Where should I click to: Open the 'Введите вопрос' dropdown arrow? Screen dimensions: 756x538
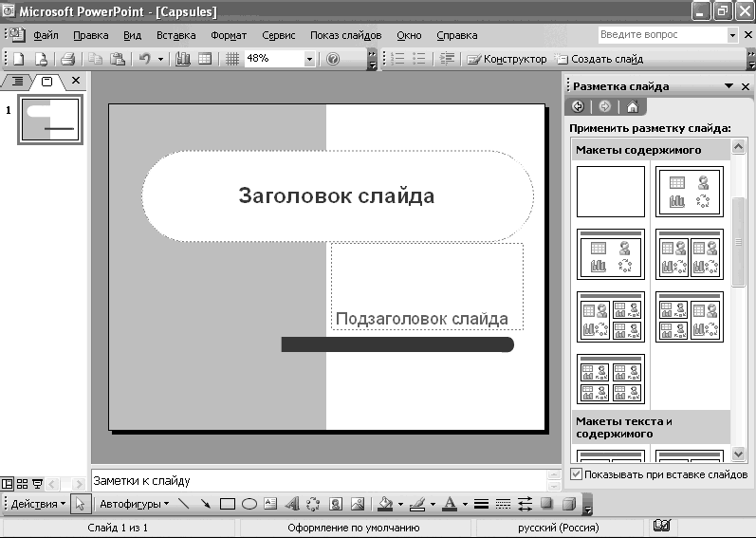pyautogui.click(x=732, y=35)
